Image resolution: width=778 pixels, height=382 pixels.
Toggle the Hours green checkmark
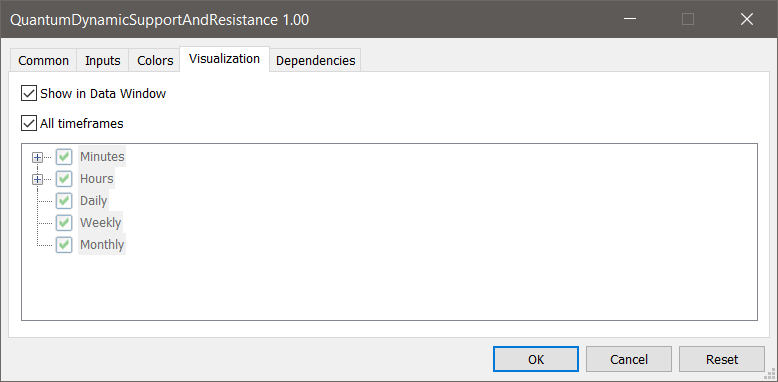pos(64,179)
